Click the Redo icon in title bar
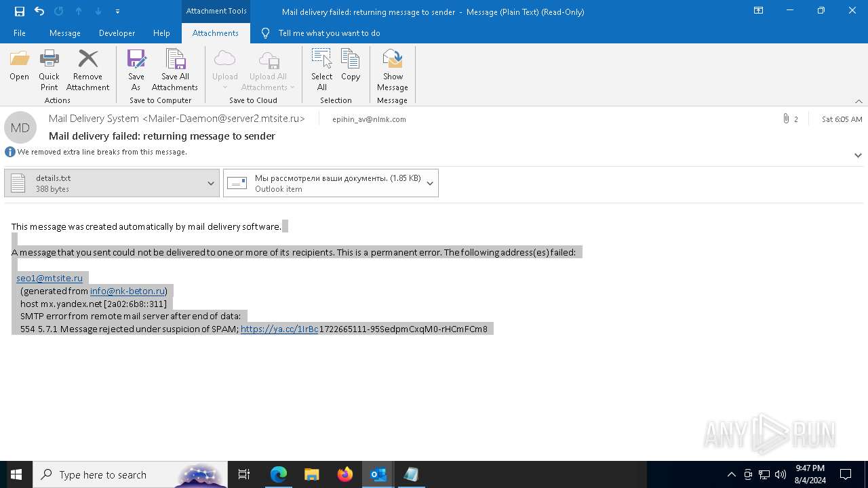The height and width of the screenshot is (488, 868). coord(59,12)
